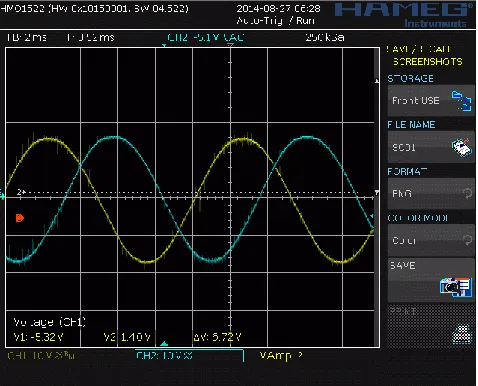Click the COLOR MODE section label
Screen dimensions: 478x386
(x=417, y=218)
